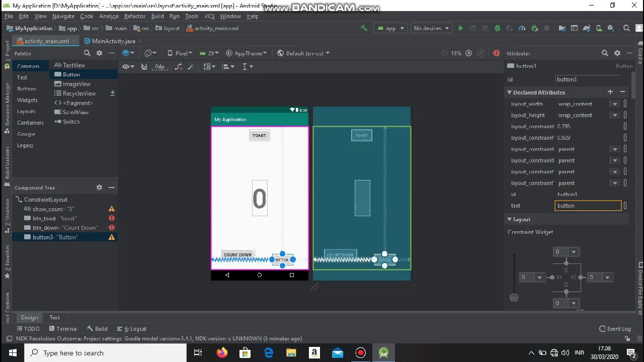This screenshot has width=644, height=362.
Task: Open AppTheme selector dropdown
Action: [247, 53]
